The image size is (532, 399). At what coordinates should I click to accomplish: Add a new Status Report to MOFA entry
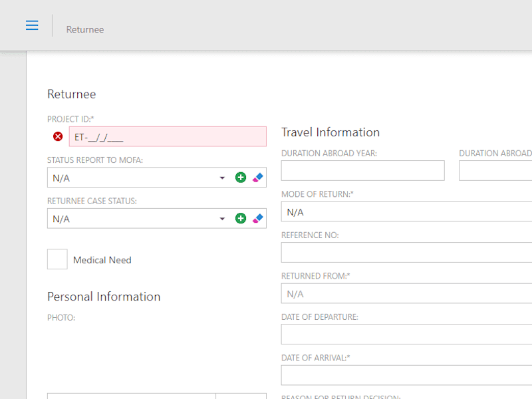pyautogui.click(x=241, y=177)
